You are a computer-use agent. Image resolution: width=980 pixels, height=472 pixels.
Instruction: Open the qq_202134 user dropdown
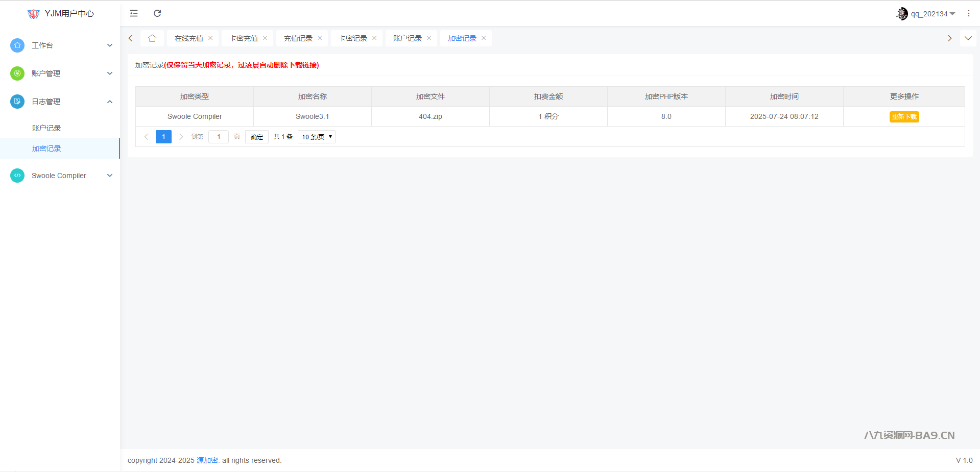click(927, 14)
